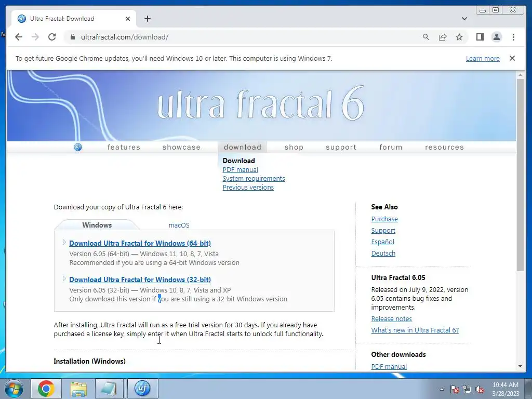Image resolution: width=532 pixels, height=399 pixels.
Task: Open the Purchase link under See Also
Action: (x=384, y=219)
